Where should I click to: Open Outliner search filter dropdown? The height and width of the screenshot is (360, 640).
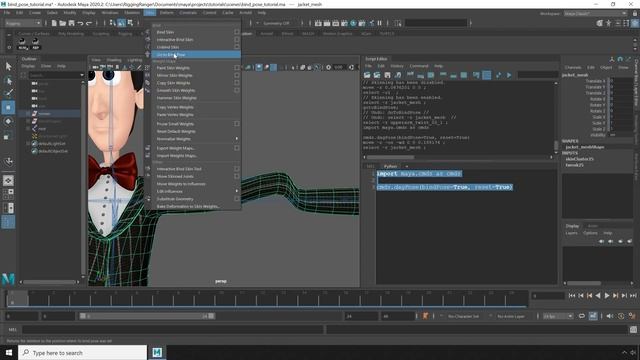[x=82, y=75]
